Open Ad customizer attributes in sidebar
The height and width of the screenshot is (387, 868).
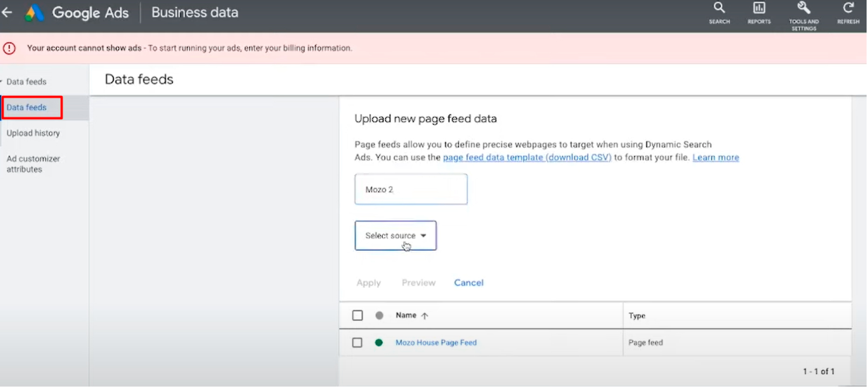point(33,164)
